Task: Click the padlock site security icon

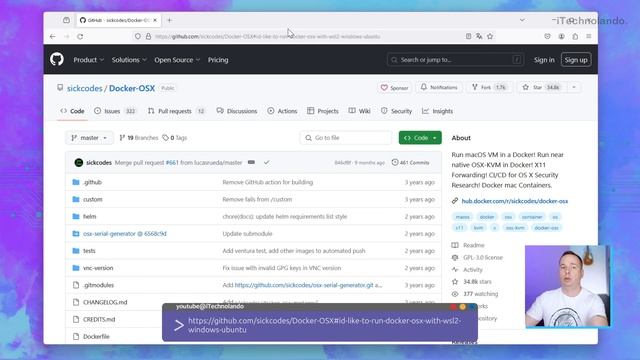Action: (148, 36)
